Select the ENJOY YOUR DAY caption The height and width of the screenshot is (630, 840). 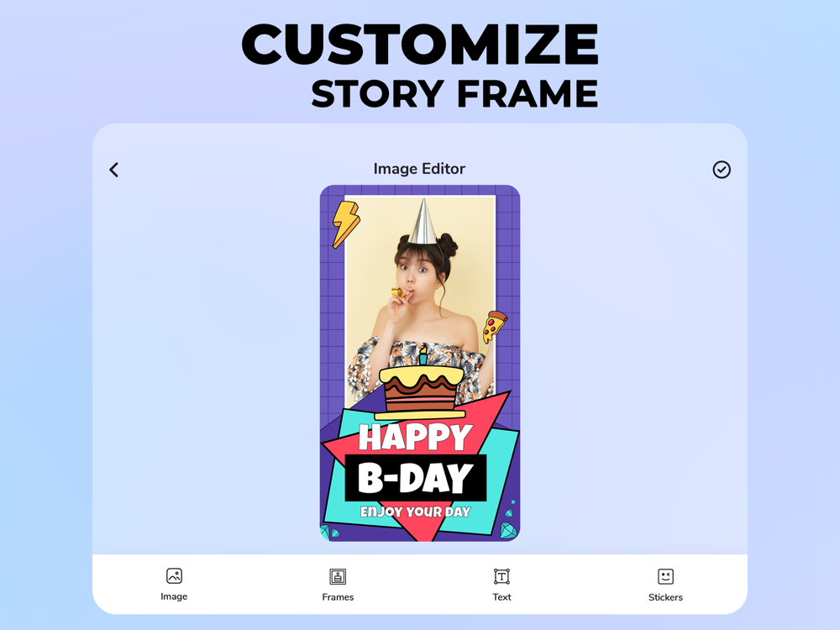[415, 512]
